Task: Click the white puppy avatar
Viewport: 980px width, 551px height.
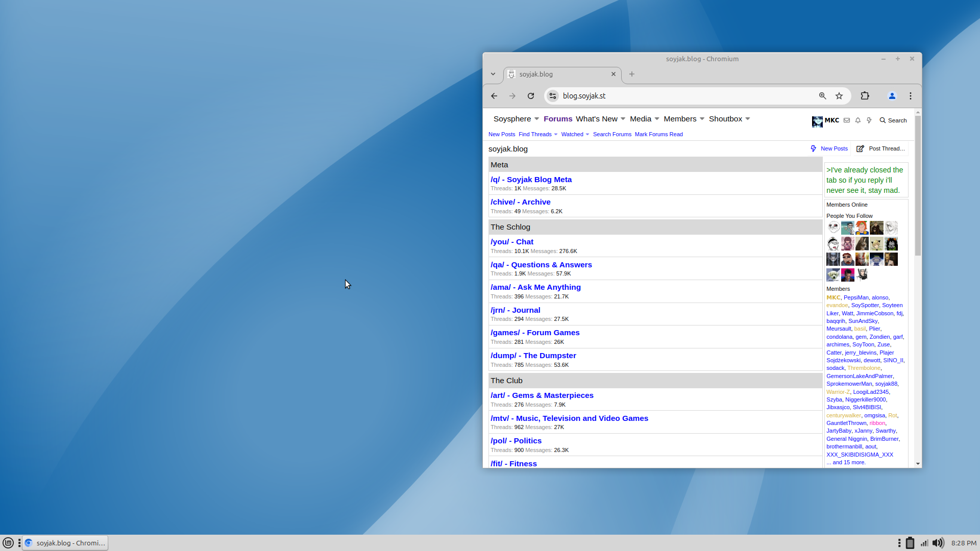Action: pos(833,275)
